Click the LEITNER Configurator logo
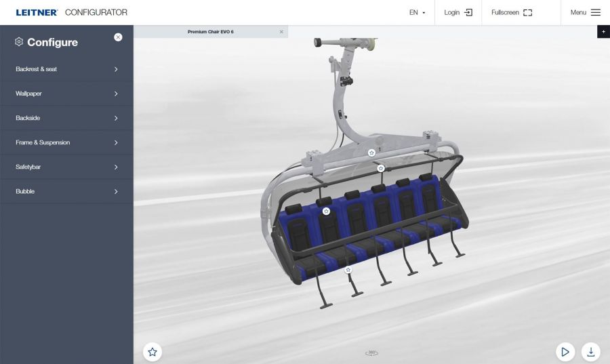Screen dimensions: 610x364 pyautogui.click(x=71, y=12)
